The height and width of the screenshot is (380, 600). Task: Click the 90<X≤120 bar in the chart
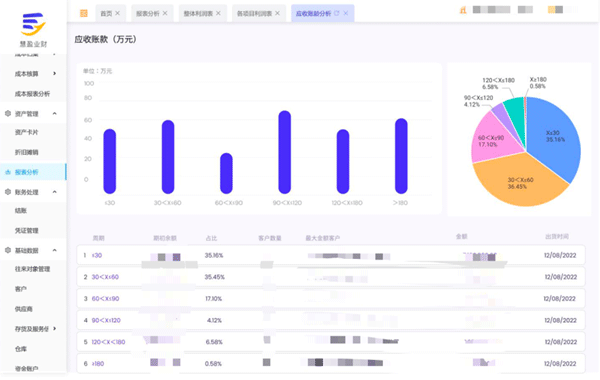click(x=284, y=152)
